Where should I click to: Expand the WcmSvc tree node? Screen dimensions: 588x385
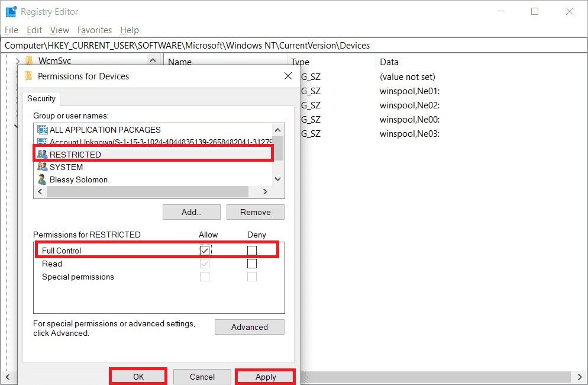pyautogui.click(x=18, y=60)
